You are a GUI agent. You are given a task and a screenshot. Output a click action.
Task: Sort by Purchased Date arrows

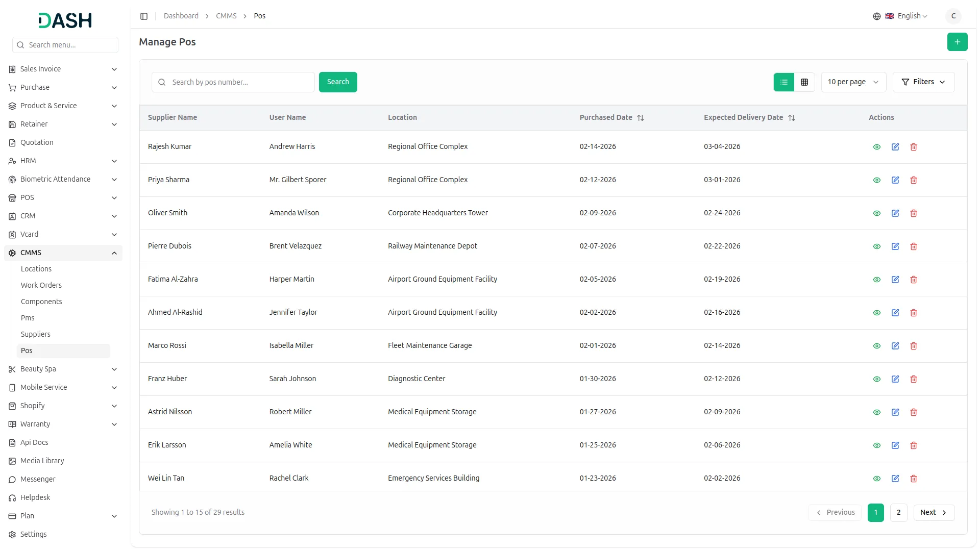(641, 118)
